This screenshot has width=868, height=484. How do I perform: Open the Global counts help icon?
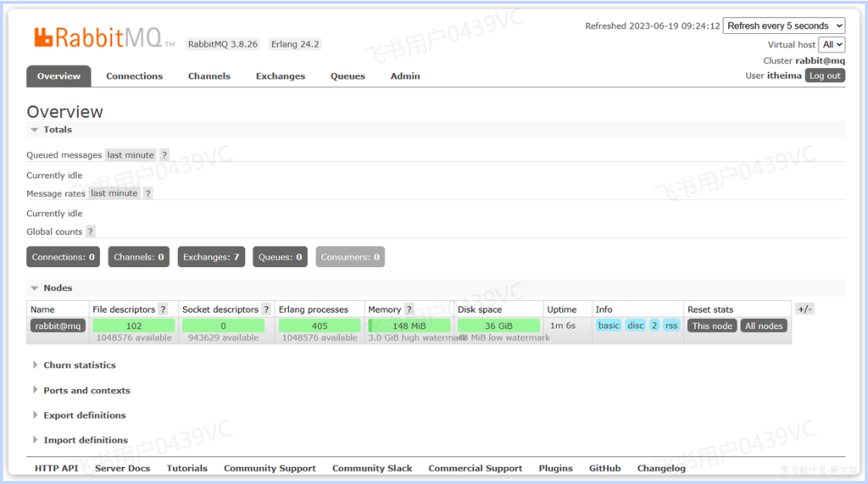pos(90,231)
